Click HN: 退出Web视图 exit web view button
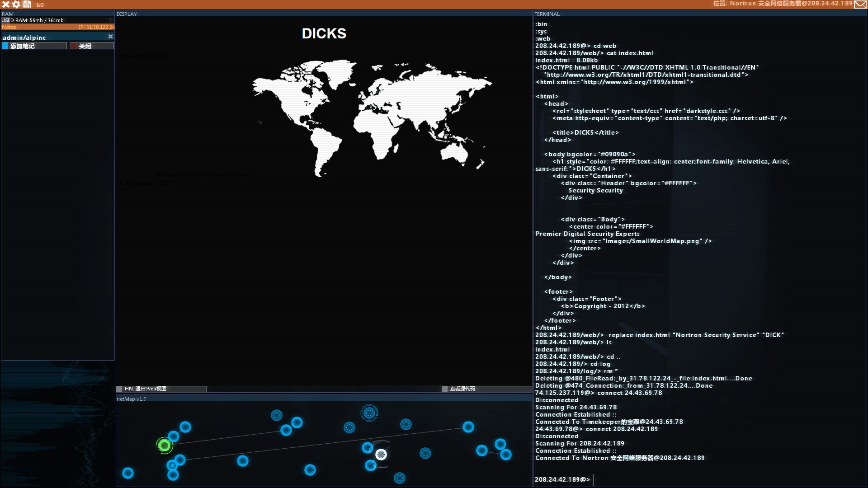The height and width of the screenshot is (488, 868). (161, 389)
